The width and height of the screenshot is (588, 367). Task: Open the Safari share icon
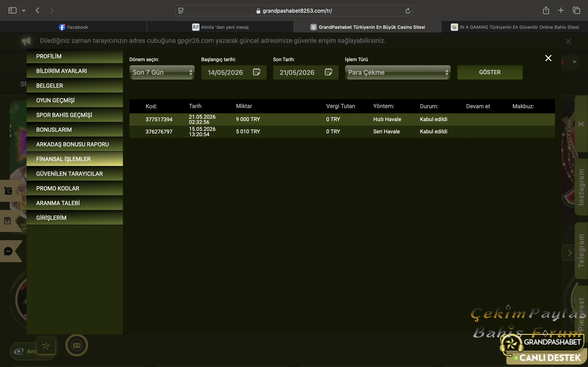point(546,10)
